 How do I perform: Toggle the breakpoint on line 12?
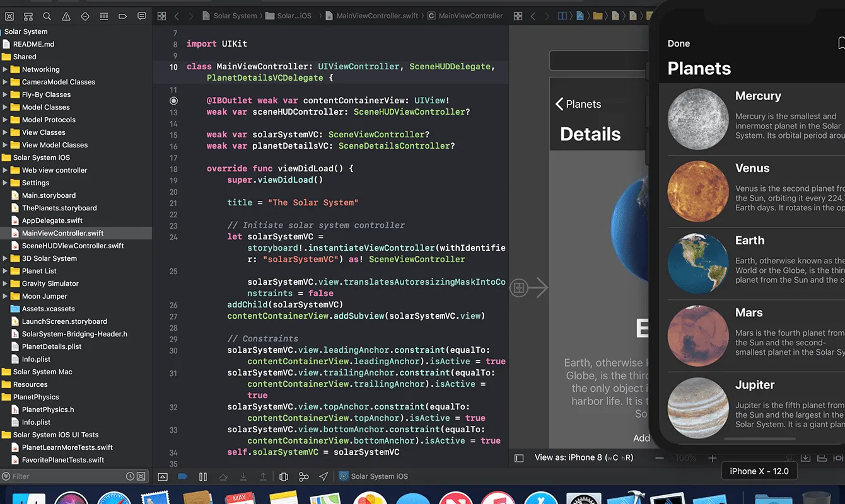(173, 100)
